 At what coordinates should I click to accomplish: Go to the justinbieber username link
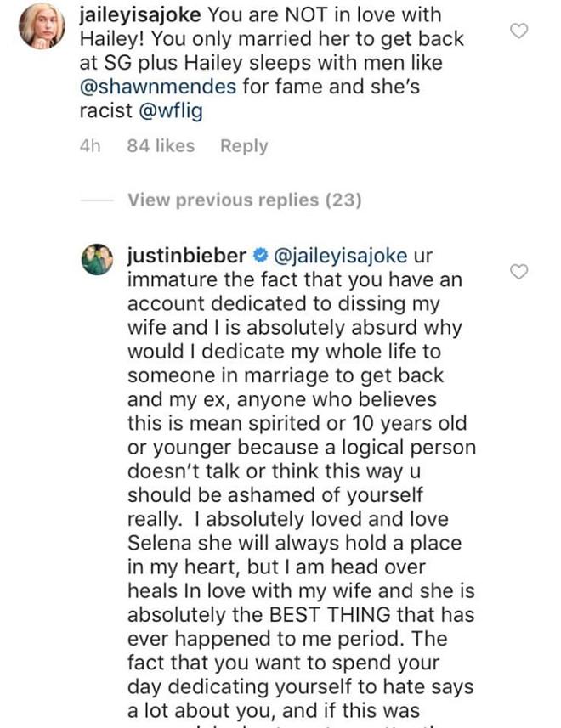point(187,256)
